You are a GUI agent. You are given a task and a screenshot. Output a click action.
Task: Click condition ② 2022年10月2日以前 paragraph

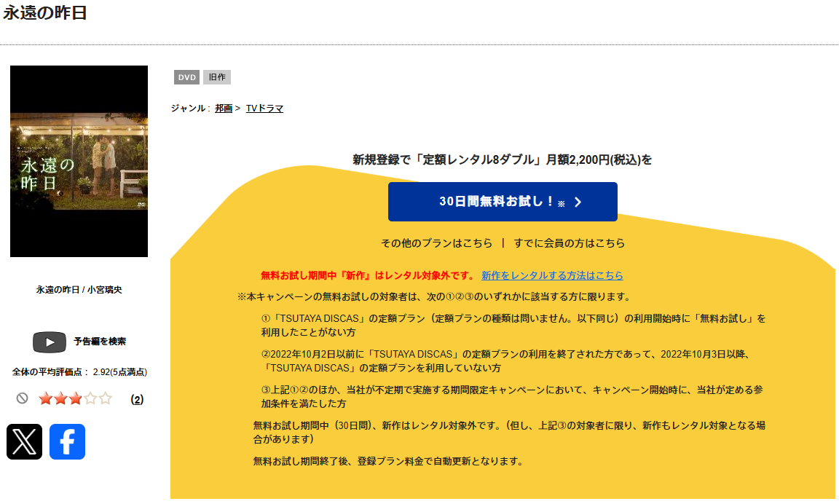click(507, 361)
